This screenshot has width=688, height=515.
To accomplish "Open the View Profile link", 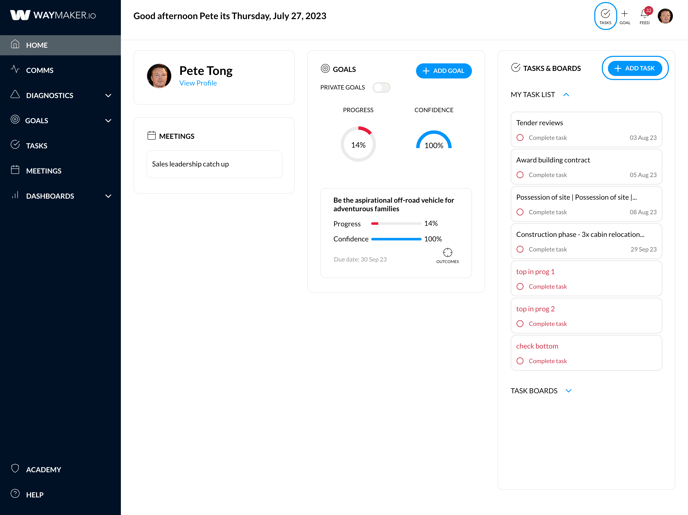I will pyautogui.click(x=198, y=83).
